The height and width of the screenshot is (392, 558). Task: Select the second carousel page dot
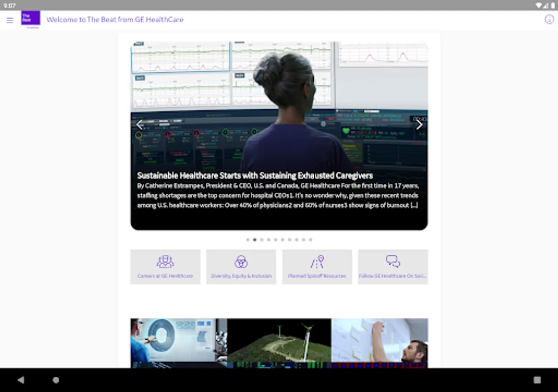pos(255,240)
